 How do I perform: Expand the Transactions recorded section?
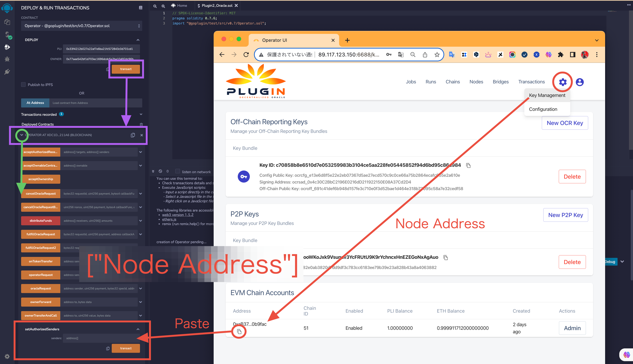141,114
